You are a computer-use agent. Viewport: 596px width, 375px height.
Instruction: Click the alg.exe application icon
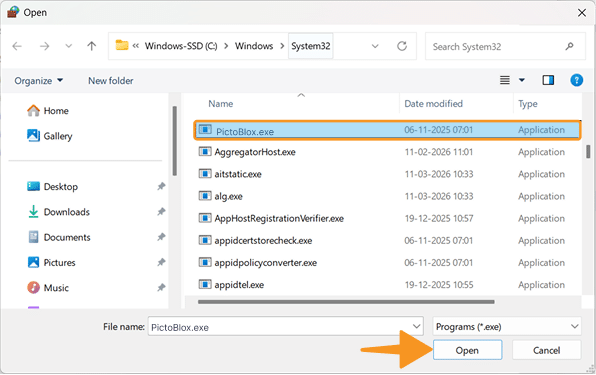click(205, 196)
